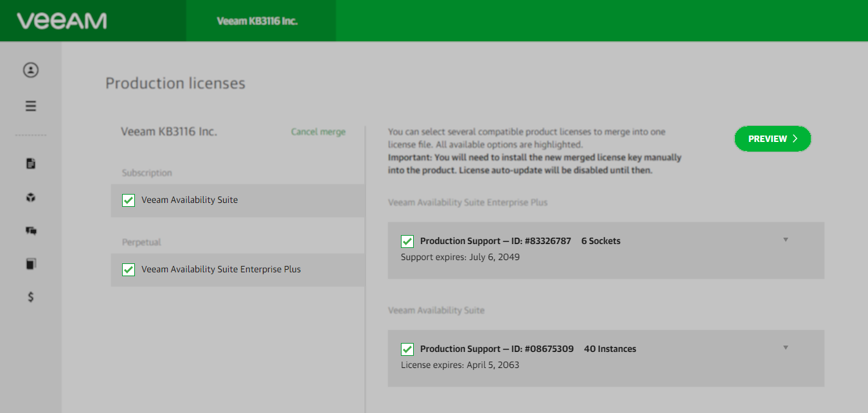Expand the 40 Instances license details arrow
The image size is (868, 413).
pos(786,348)
